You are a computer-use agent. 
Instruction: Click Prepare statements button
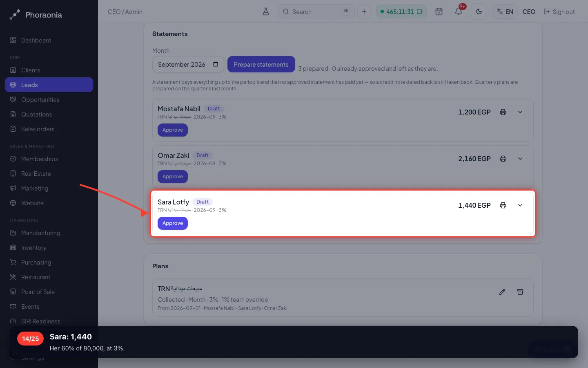[x=261, y=64]
